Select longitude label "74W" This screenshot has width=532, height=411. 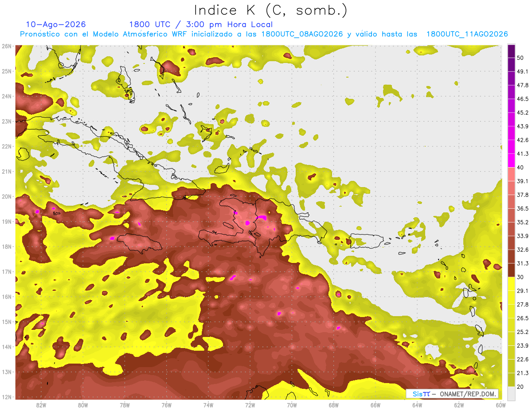[208, 405]
